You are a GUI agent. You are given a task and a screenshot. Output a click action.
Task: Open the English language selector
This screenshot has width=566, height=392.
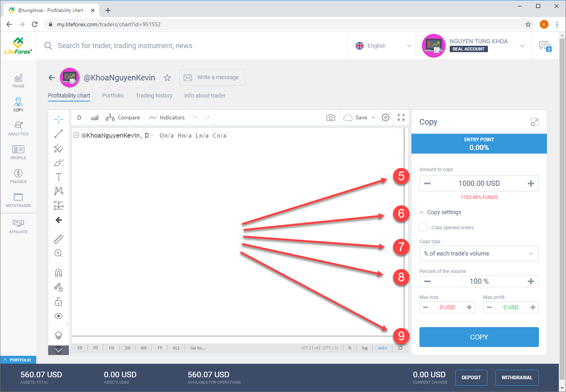tap(382, 46)
